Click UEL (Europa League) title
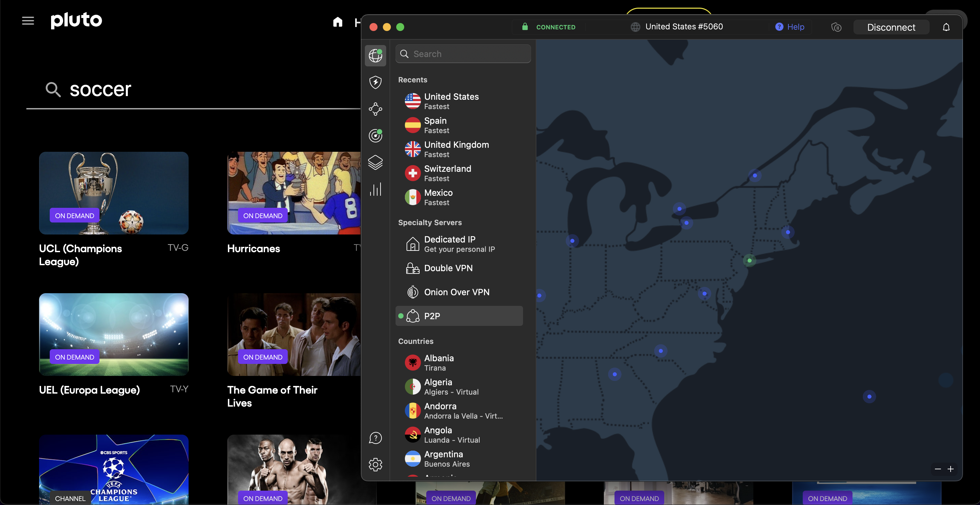 pos(89,390)
